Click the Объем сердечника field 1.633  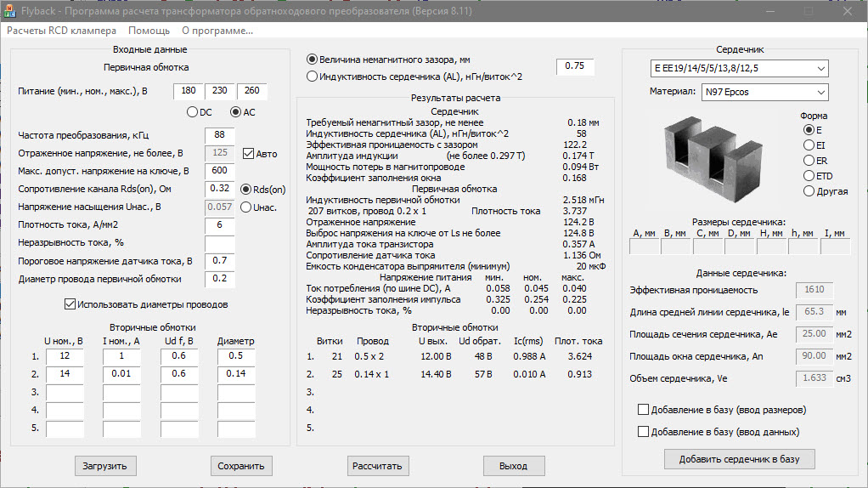tap(814, 378)
